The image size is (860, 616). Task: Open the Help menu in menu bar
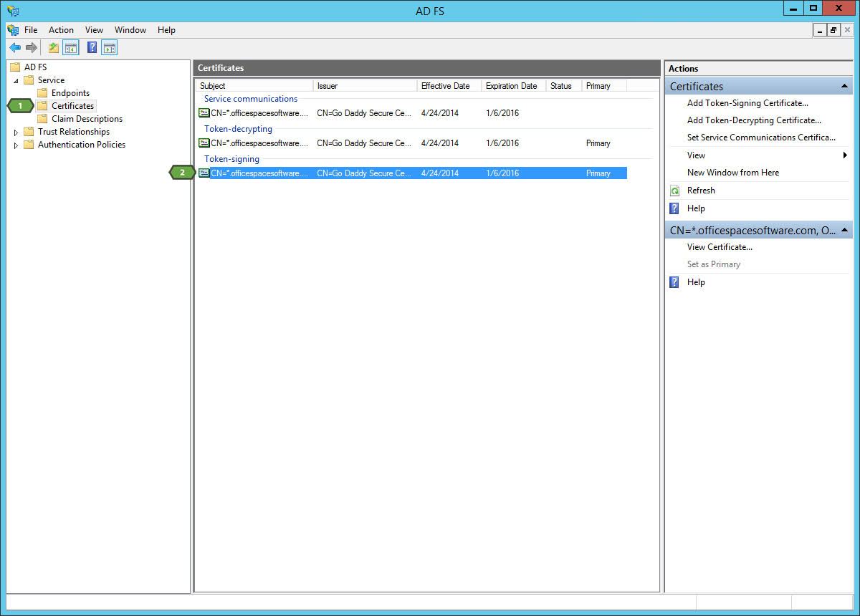click(x=166, y=30)
